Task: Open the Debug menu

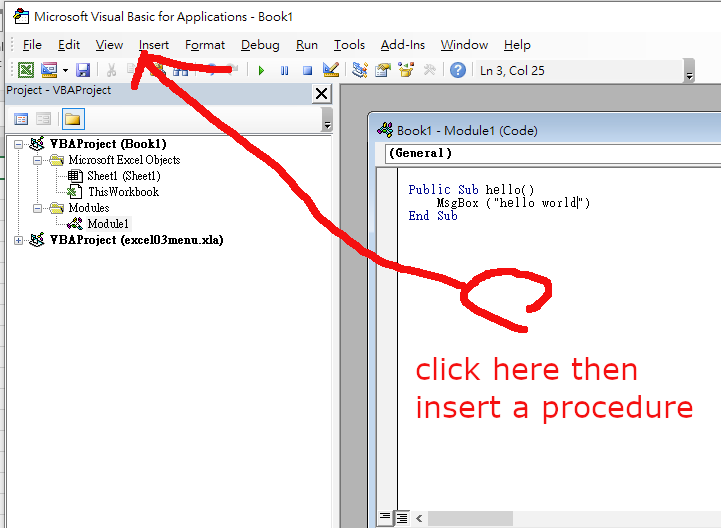Action: point(260,45)
